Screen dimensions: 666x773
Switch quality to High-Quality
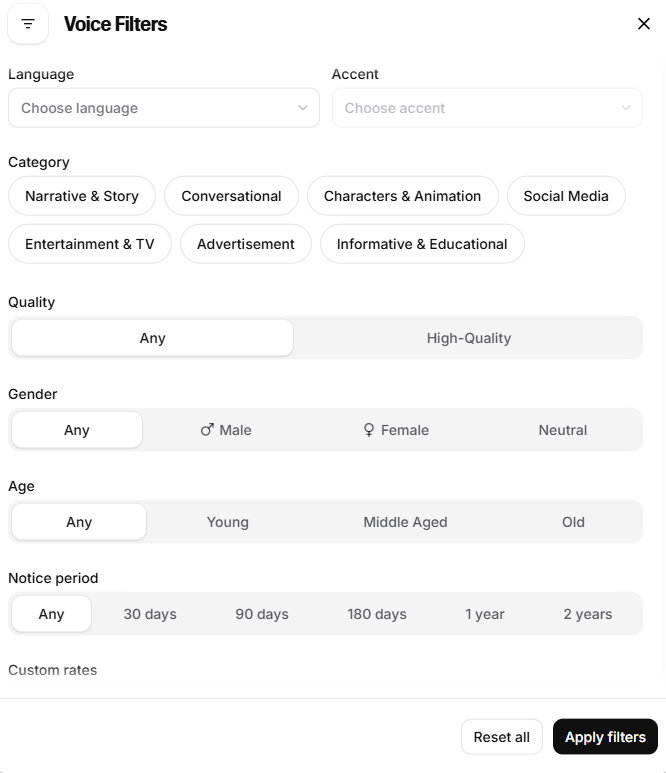point(468,338)
